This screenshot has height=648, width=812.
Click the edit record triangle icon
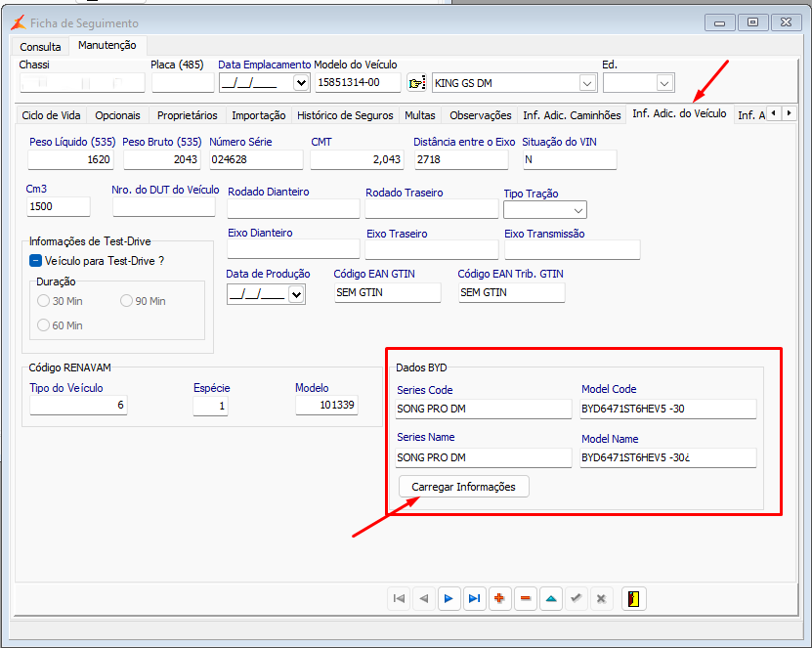coord(551,598)
